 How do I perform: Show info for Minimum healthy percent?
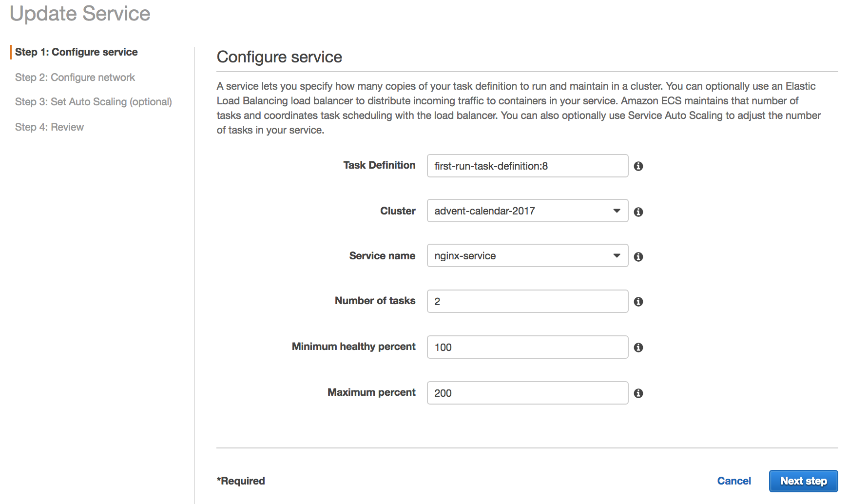click(x=638, y=348)
